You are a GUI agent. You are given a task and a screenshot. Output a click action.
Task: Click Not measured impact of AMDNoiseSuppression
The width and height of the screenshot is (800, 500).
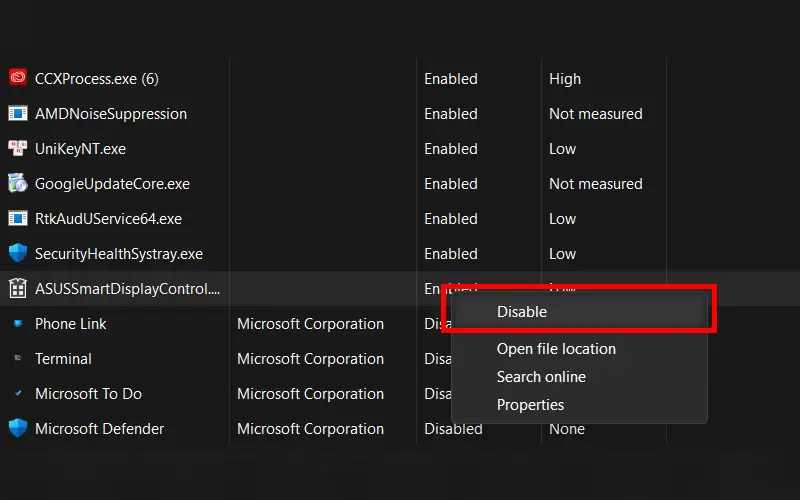pyautogui.click(x=596, y=114)
